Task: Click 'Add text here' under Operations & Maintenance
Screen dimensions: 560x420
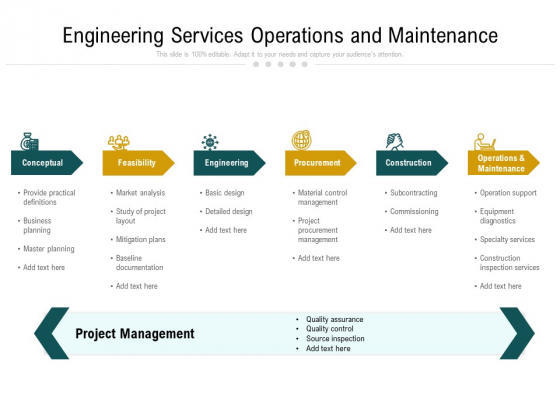Action: [x=500, y=286]
